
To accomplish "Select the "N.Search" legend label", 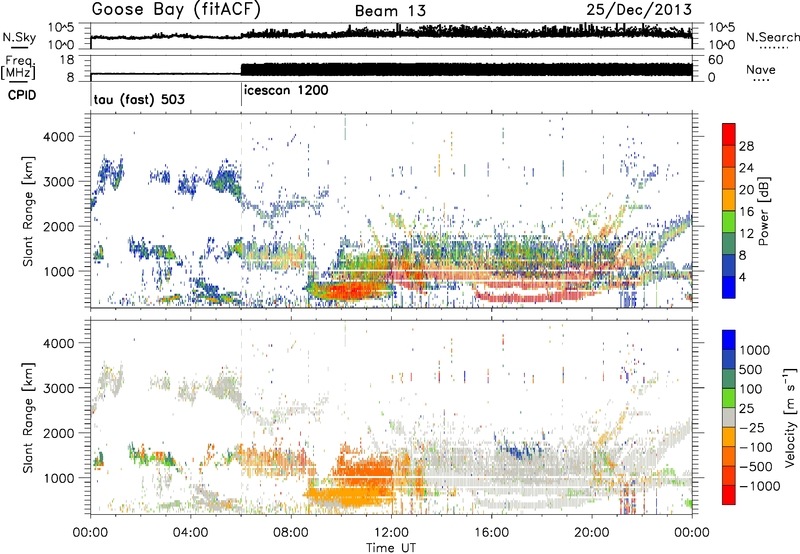I will pos(773,37).
